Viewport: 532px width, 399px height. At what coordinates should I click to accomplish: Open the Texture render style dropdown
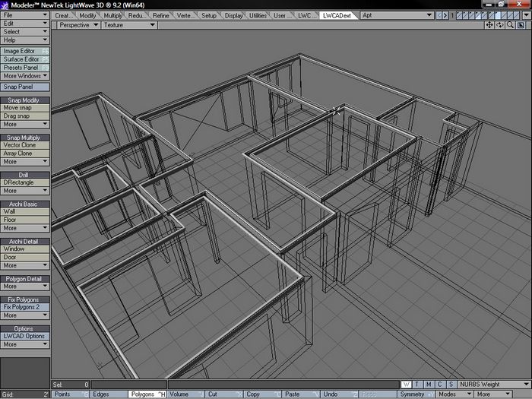pyautogui.click(x=128, y=25)
